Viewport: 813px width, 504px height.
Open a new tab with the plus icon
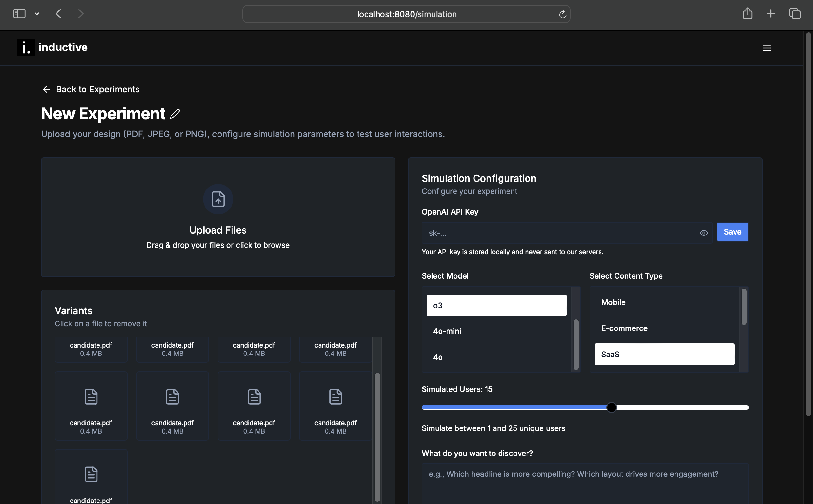tap(771, 14)
